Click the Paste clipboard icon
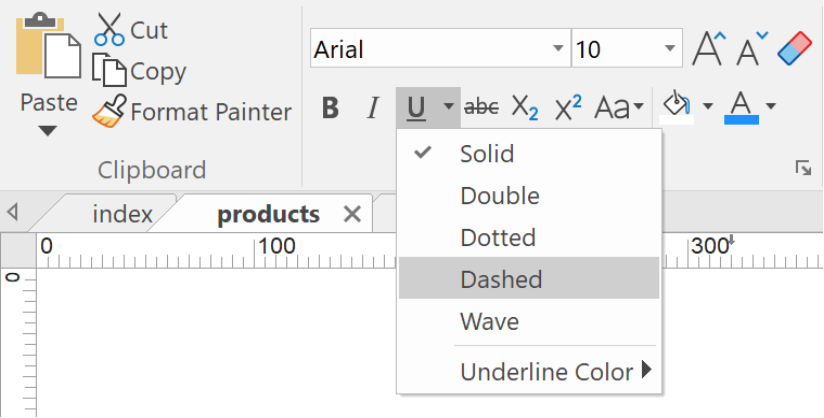824x418 pixels. pos(48,46)
